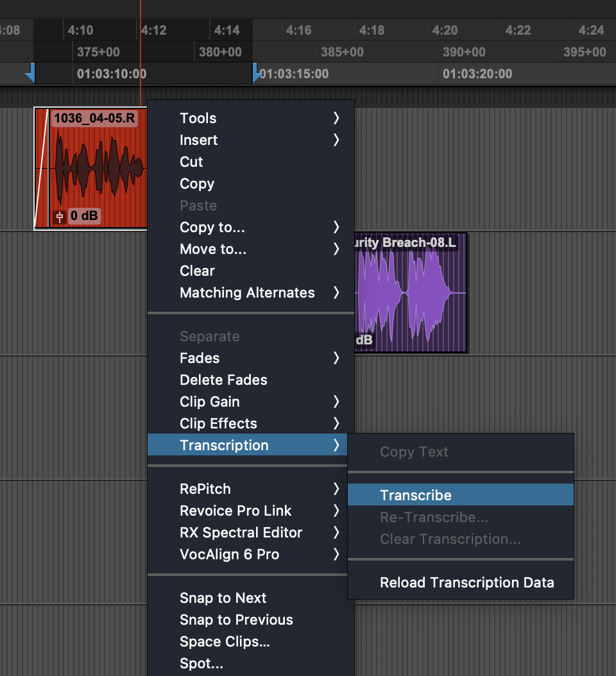Select the Transcription menu entry
The image size is (616, 676).
[x=248, y=445]
